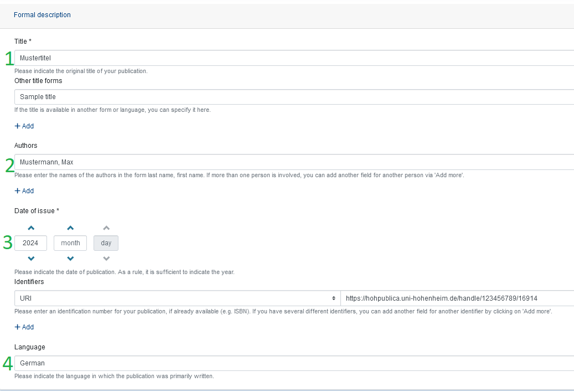Click the month input field
The width and height of the screenshot is (574, 392).
[x=70, y=243]
